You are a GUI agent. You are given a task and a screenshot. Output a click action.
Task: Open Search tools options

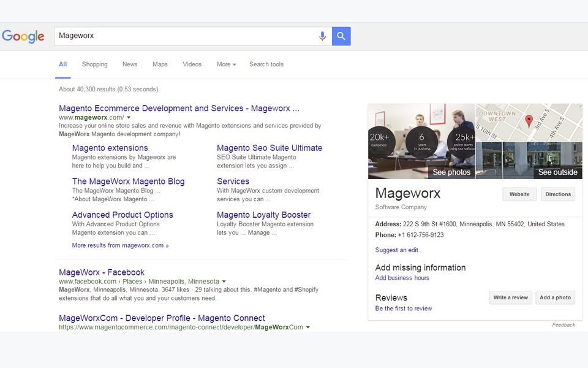point(266,64)
